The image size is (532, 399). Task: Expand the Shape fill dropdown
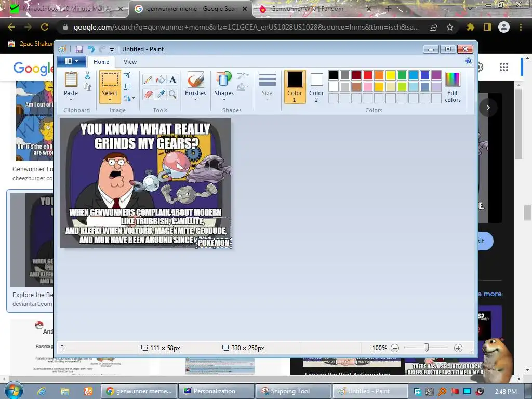(x=243, y=87)
